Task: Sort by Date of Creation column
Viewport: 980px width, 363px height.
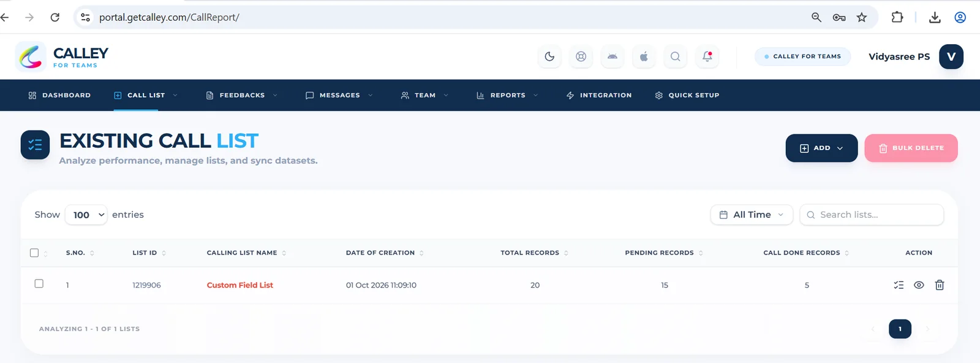Action: (385, 253)
